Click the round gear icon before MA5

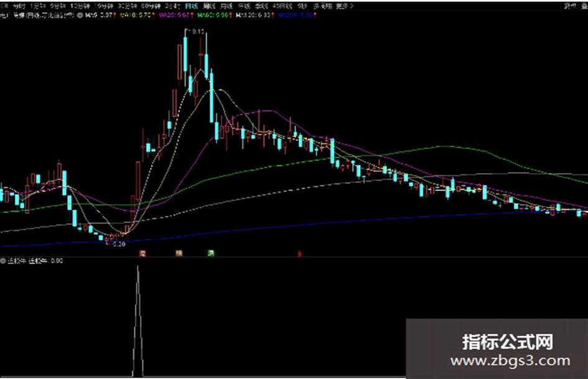80,16
